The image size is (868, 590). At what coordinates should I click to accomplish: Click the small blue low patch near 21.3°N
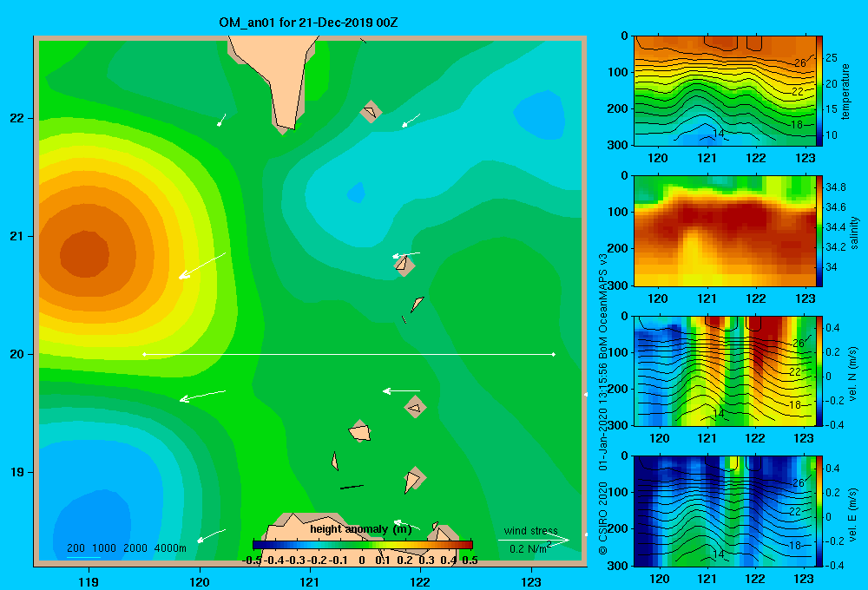coord(356,193)
